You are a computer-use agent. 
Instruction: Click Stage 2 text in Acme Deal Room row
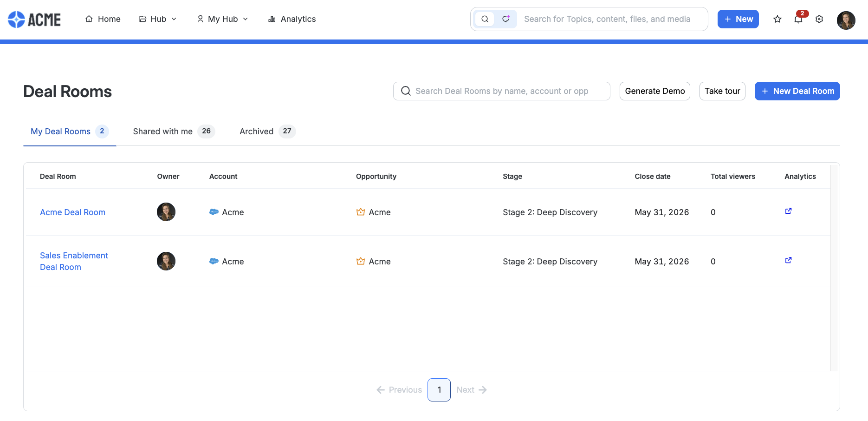550,212
